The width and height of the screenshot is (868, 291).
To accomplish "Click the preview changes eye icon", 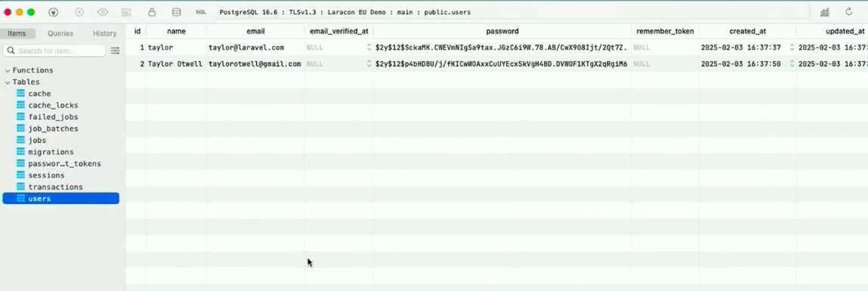I will point(103,11).
